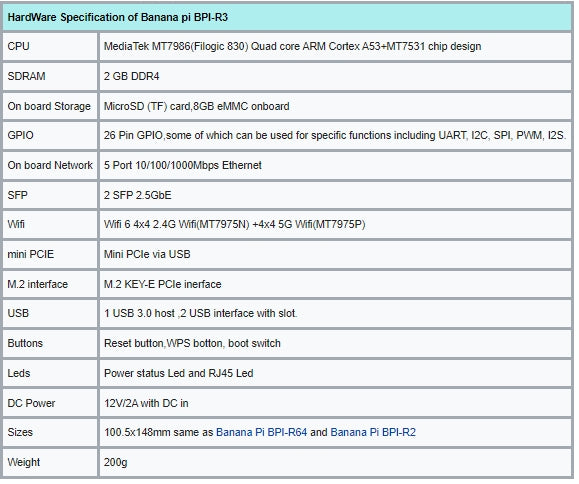579x484 pixels.
Task: Click the M.2 KEY-E PCIe interface text
Action: (162, 284)
